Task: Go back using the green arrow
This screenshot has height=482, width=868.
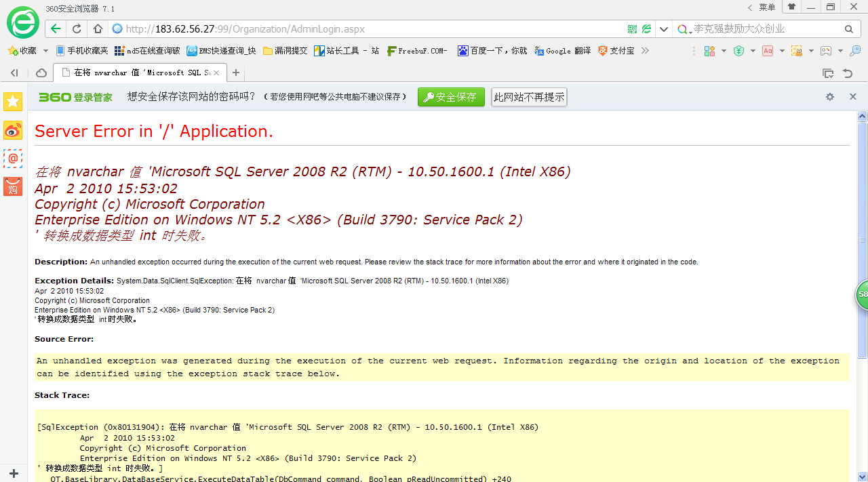Action: pyautogui.click(x=56, y=29)
